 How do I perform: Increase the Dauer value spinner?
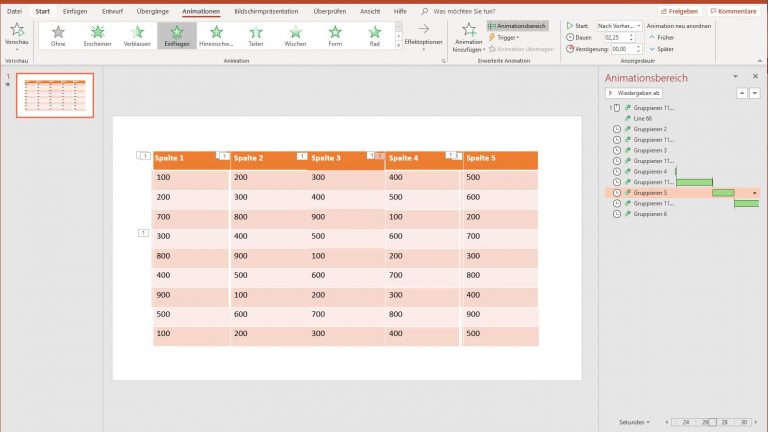631,35
